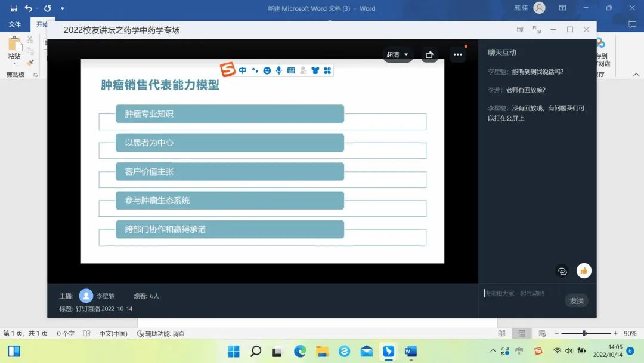The width and height of the screenshot is (644, 363).
Task: Open the 文件 menu tab
Action: click(15, 24)
